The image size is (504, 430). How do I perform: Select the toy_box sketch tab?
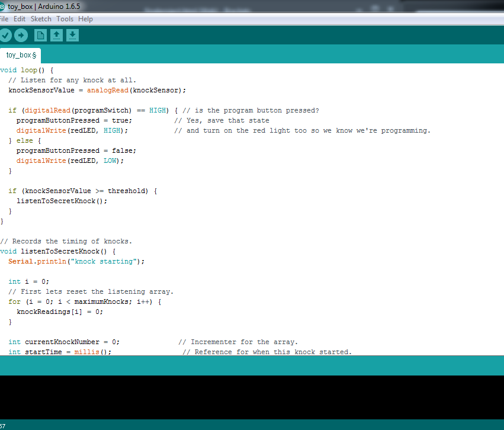[x=21, y=55]
